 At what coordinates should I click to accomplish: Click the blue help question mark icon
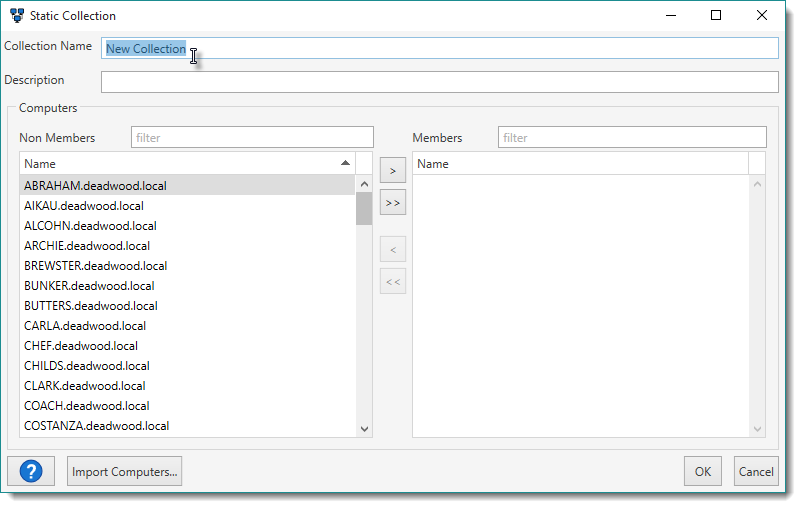pos(31,471)
